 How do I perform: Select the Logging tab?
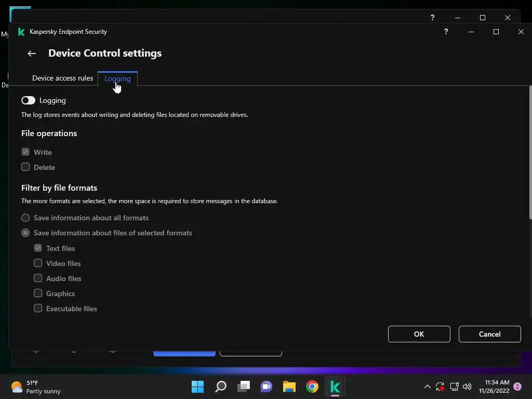pos(117,79)
